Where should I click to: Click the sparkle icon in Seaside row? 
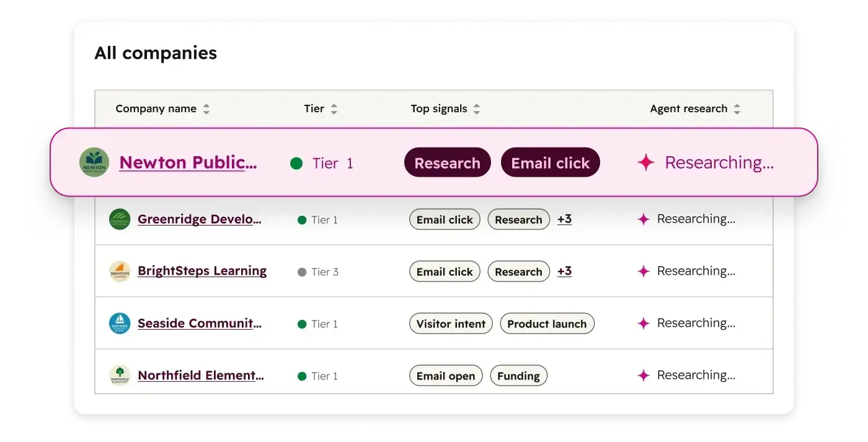pyautogui.click(x=644, y=324)
